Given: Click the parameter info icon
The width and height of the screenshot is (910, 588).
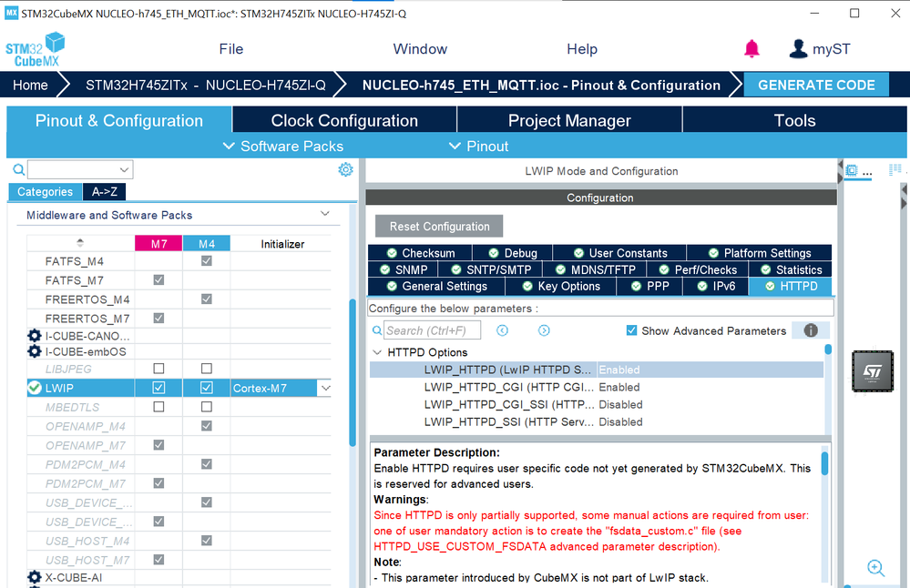Looking at the screenshot, I should tap(811, 330).
